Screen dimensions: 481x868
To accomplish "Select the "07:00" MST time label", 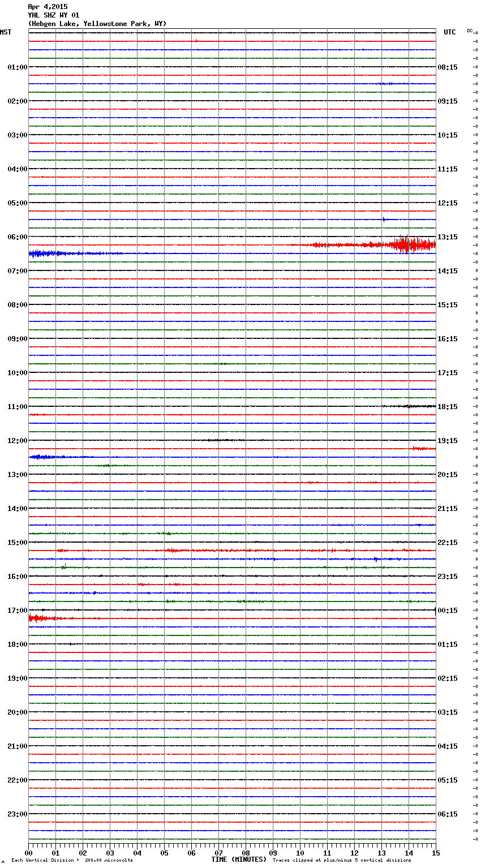I will click(18, 271).
